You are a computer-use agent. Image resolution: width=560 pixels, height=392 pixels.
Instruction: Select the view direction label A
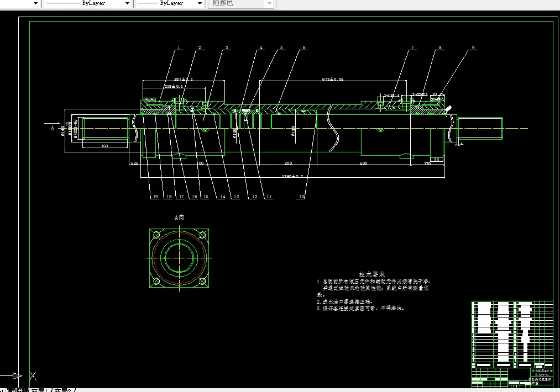pos(52,128)
